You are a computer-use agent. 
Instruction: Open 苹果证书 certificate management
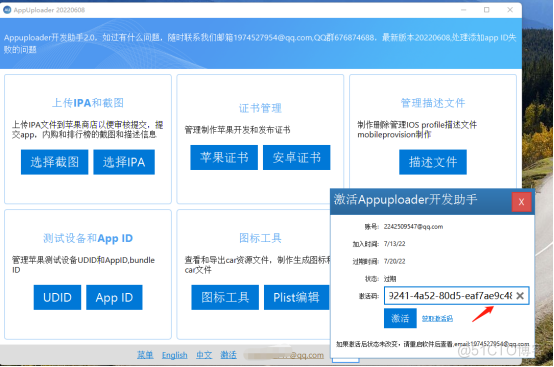point(224,157)
